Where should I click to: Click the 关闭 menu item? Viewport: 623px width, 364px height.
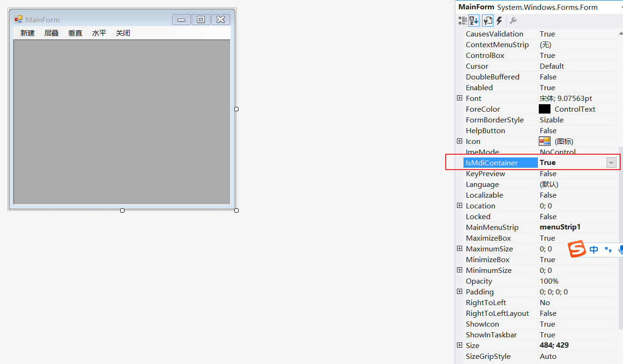click(123, 33)
